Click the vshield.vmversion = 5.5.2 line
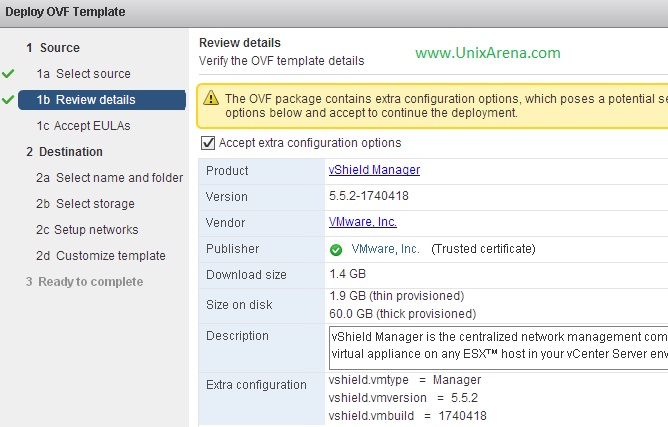668x427 pixels. (403, 398)
